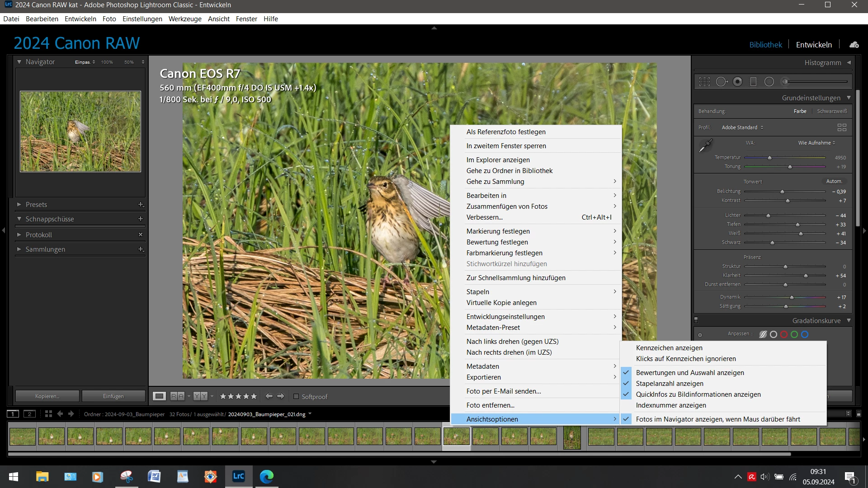This screenshot has width=868, height=488.
Task: Activate the red eye correction tool
Action: tap(737, 82)
